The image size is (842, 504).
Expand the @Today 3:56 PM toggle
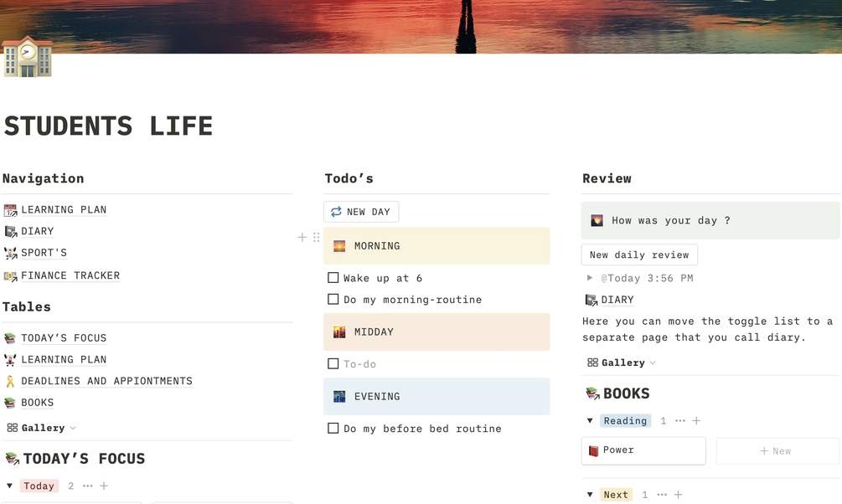pyautogui.click(x=590, y=278)
